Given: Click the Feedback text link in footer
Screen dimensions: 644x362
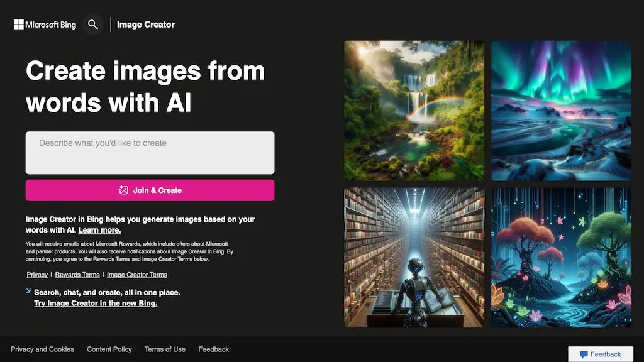Looking at the screenshot, I should 214,349.
